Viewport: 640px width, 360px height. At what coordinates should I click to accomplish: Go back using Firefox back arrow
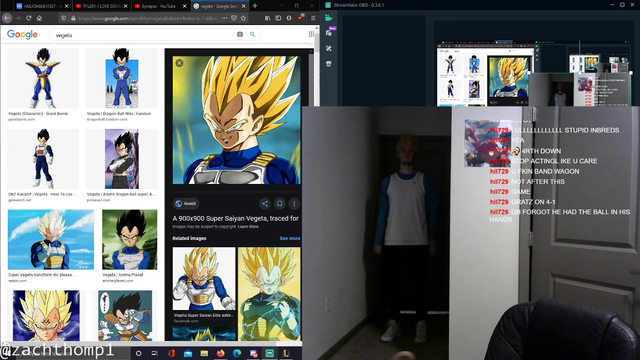click(7, 18)
